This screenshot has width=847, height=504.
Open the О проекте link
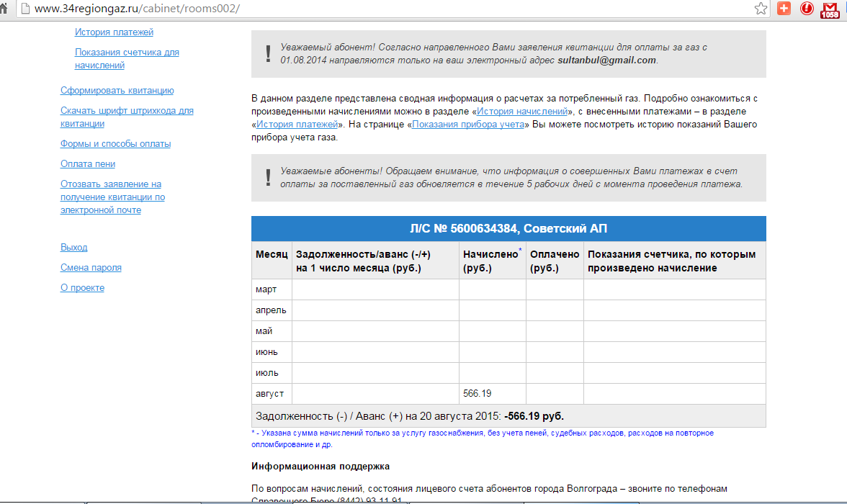tap(82, 287)
